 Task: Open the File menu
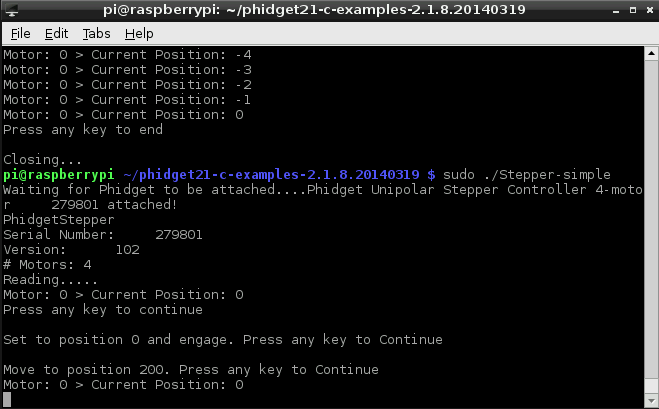(21, 34)
